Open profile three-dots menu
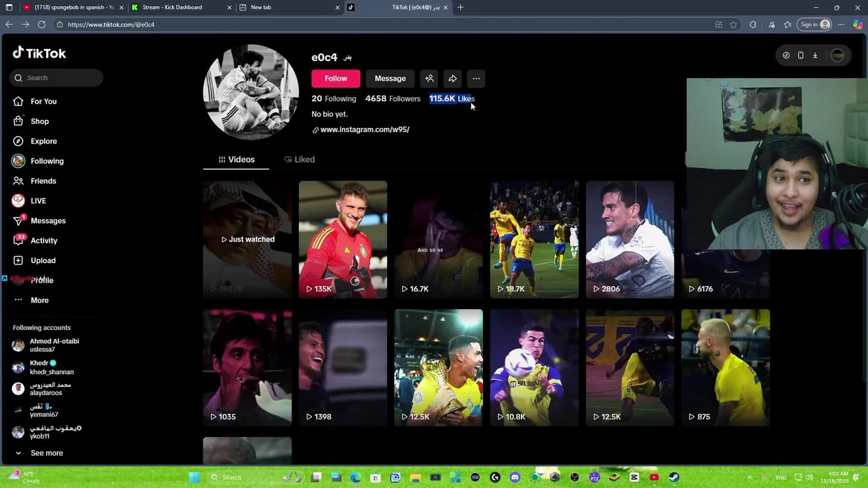Image resolution: width=868 pixels, height=488 pixels. point(476,79)
